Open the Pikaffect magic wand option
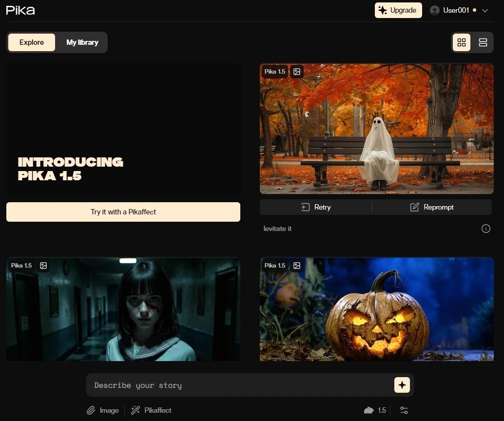 (x=152, y=410)
